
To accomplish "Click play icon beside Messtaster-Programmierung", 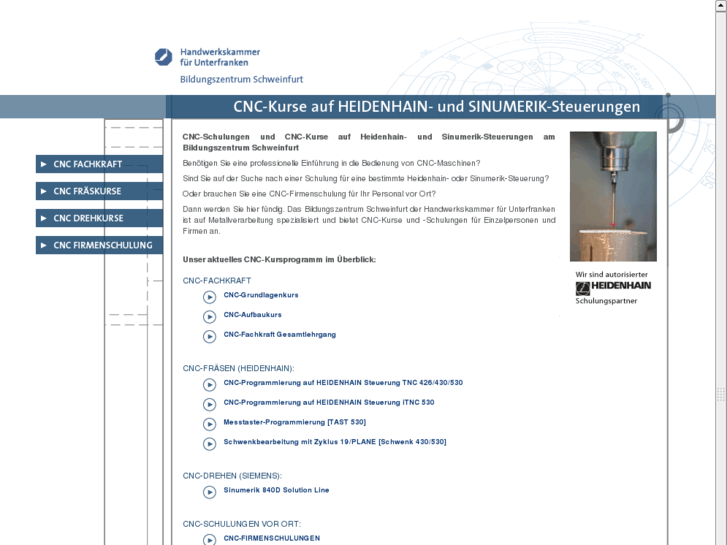I will (210, 424).
